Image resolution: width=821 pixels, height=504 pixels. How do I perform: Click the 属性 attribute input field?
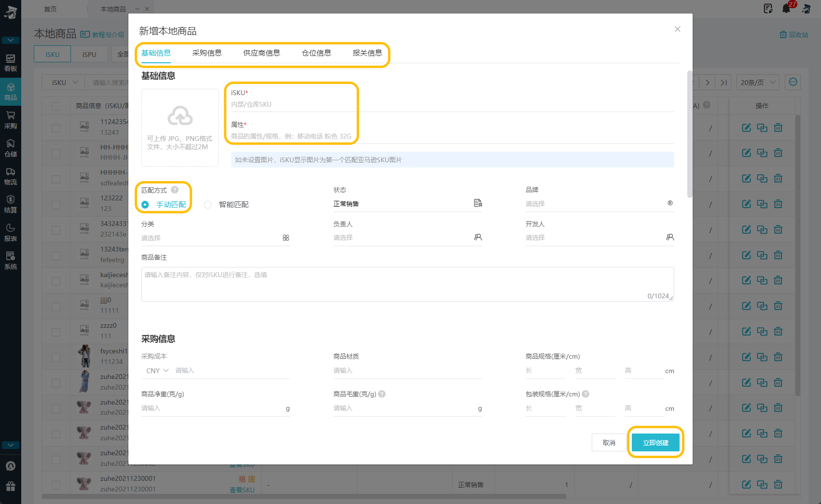(452, 136)
